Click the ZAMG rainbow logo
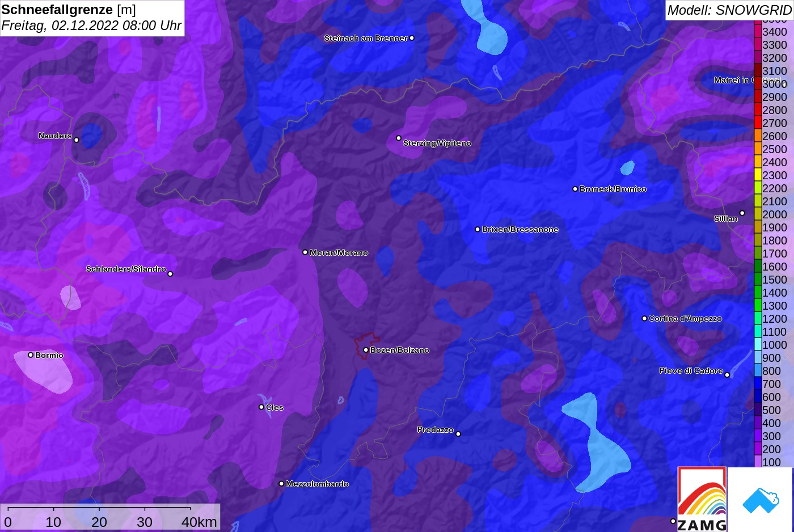The height and width of the screenshot is (532, 794). [x=702, y=499]
